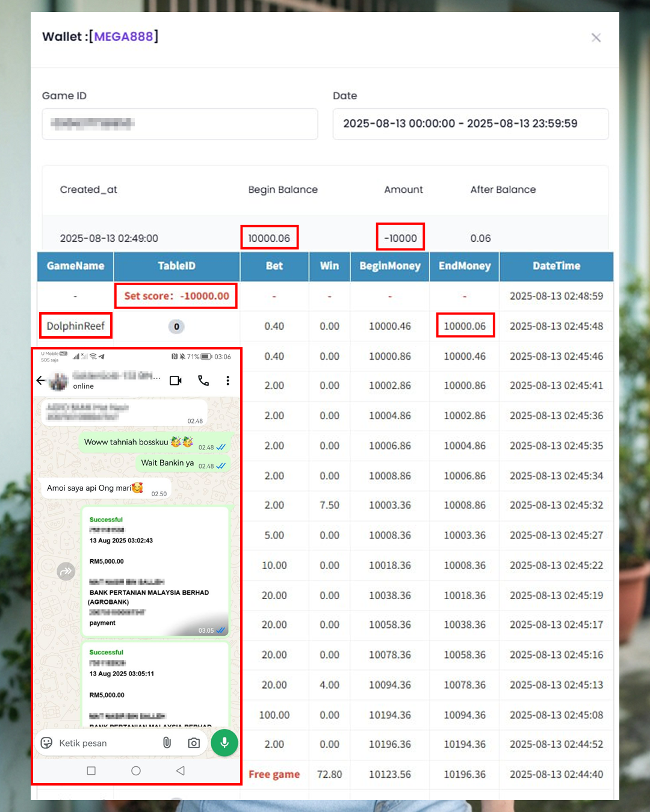This screenshot has height=812, width=650.
Task: Click the Win value 4.00
Action: coord(329,684)
